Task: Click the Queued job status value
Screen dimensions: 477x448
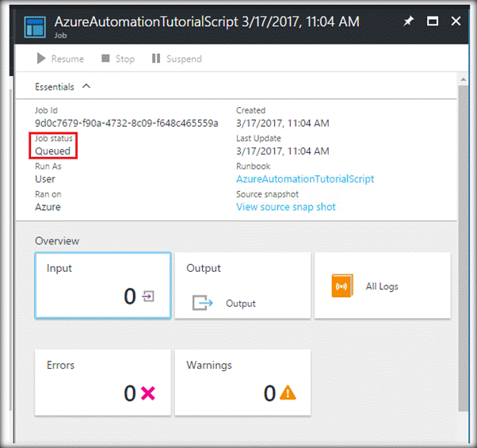Action: (x=52, y=151)
